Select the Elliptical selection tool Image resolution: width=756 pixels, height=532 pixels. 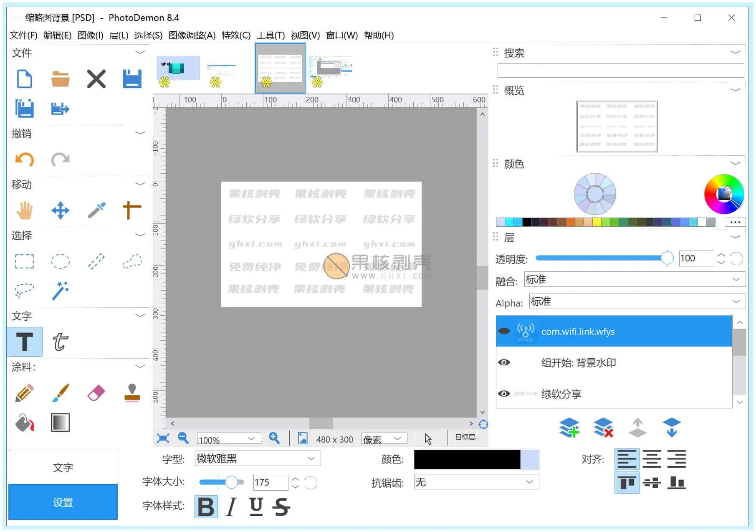60,261
